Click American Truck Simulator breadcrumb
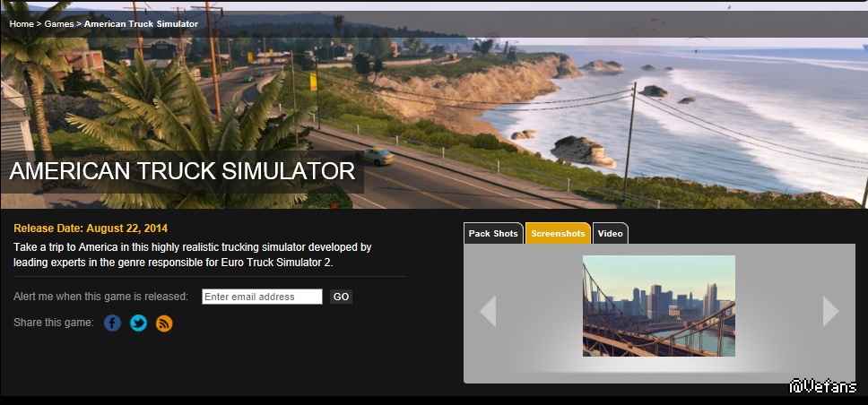The height and width of the screenshot is (405, 868). pos(141,24)
